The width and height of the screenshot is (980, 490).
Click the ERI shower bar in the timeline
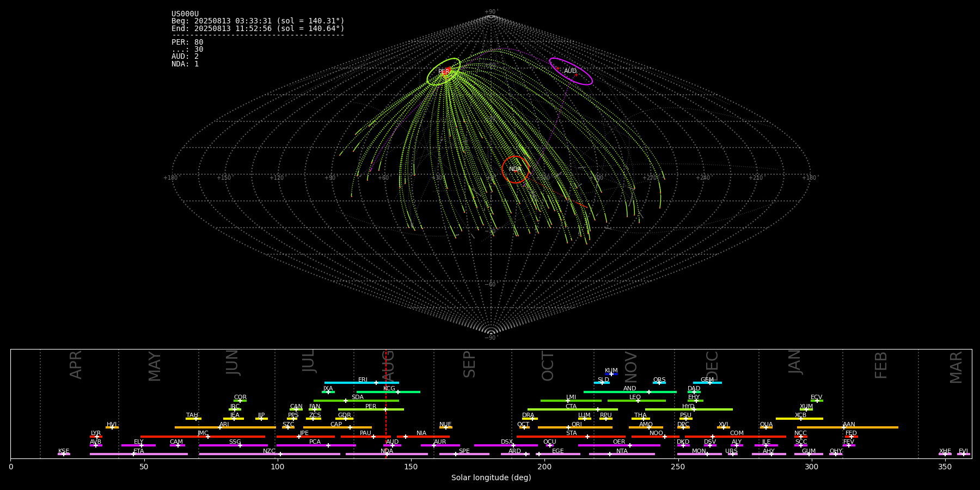(362, 383)
